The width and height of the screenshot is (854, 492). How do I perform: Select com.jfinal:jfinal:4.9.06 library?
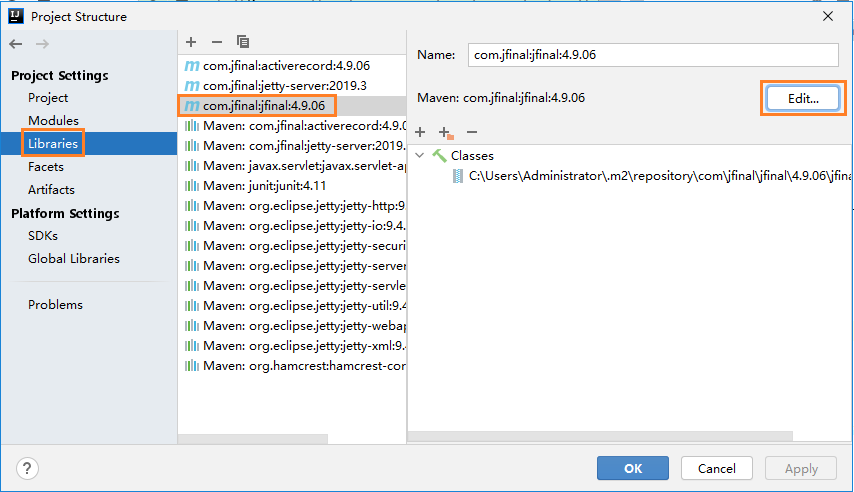292,106
